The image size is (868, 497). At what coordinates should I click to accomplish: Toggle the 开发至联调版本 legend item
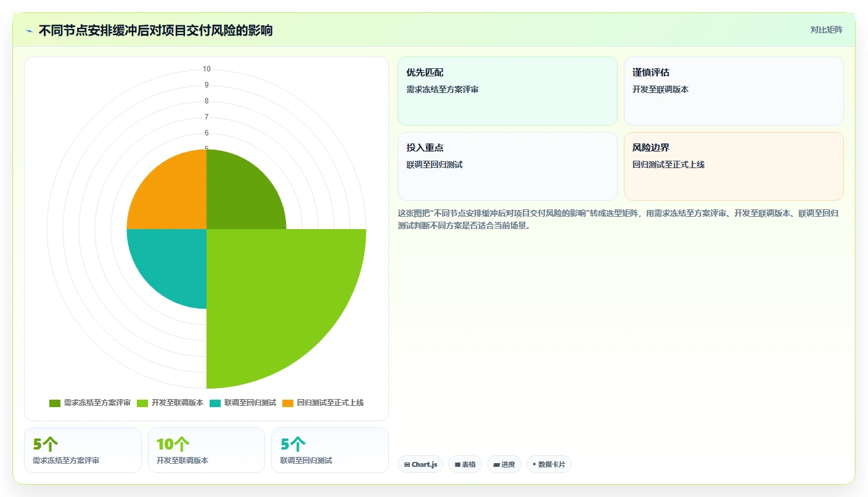(170, 403)
